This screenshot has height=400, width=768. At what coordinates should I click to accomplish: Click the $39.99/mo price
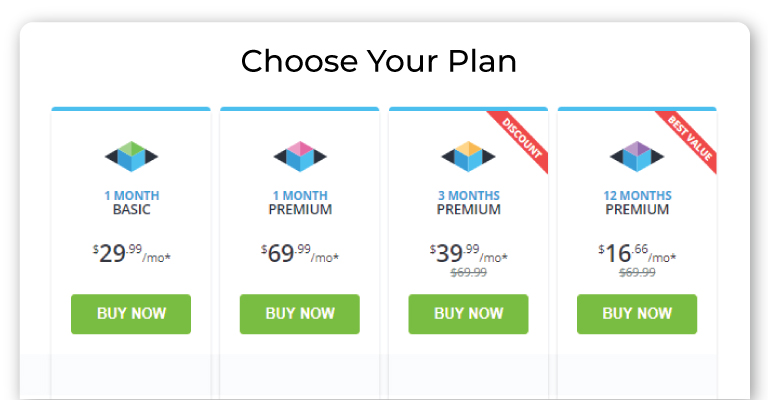coord(469,254)
